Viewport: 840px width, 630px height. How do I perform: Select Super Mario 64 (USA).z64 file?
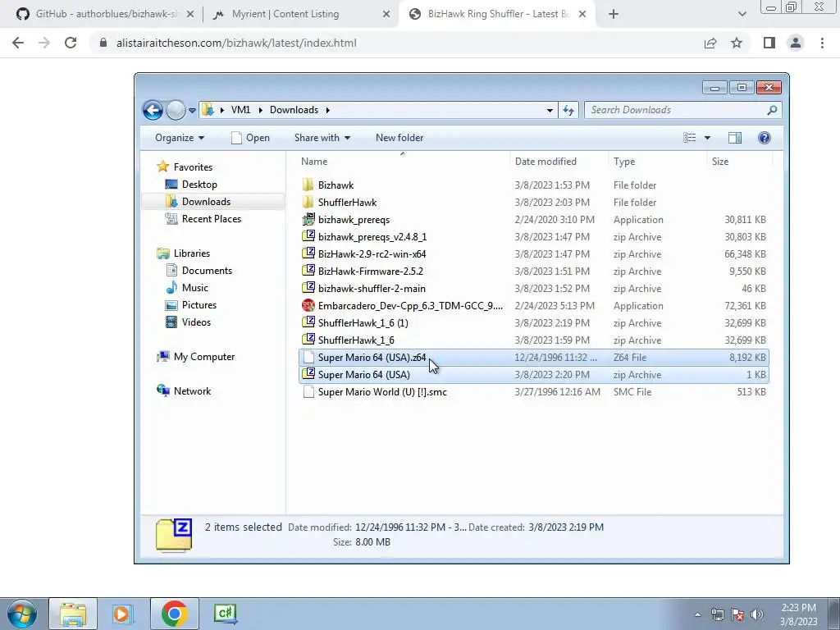point(533,358)
